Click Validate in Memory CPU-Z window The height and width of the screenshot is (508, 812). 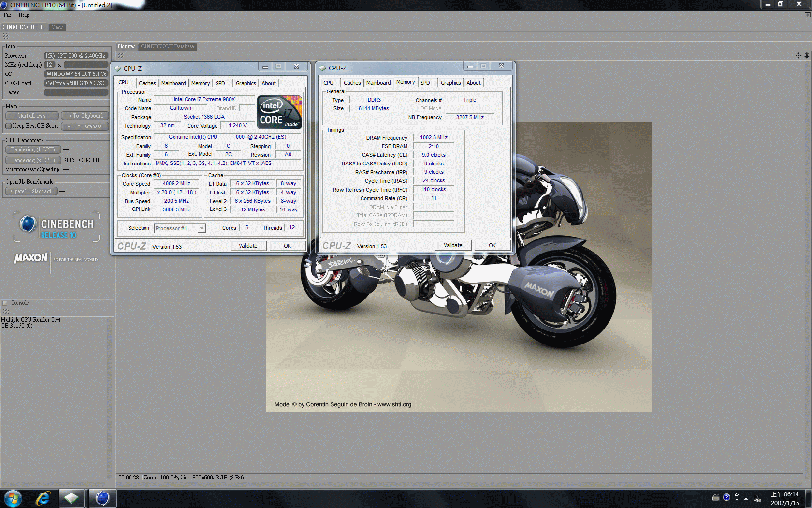[x=453, y=245]
